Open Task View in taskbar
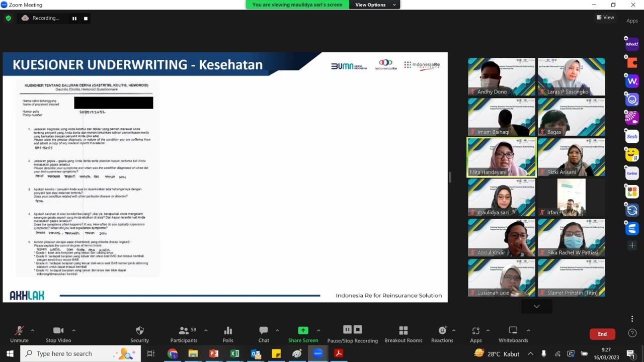Viewport: 644px width, 362px height. [x=151, y=353]
